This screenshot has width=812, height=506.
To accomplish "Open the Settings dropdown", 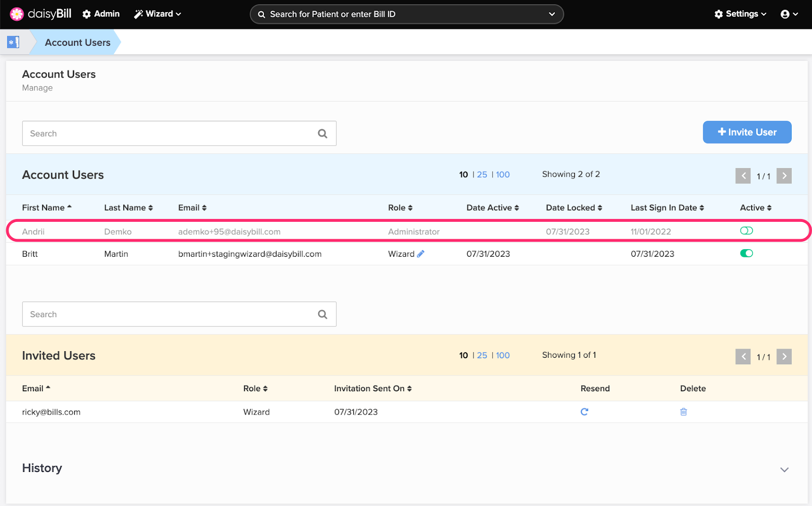I will [x=740, y=14].
